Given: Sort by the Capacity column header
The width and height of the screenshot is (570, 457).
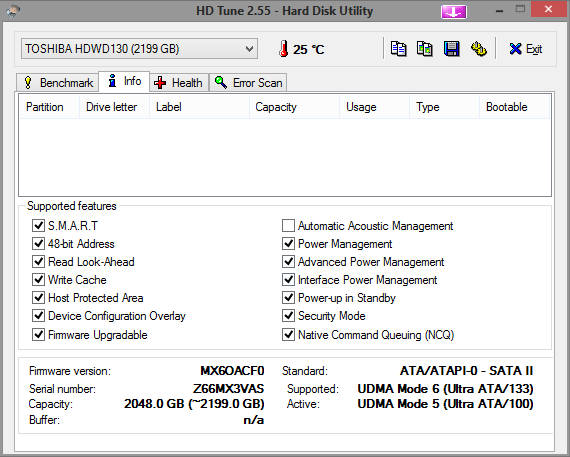Looking at the screenshot, I should click(294, 107).
